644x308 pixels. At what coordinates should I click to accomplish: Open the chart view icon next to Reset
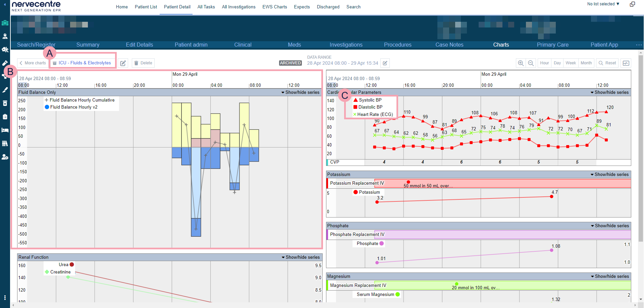click(626, 63)
